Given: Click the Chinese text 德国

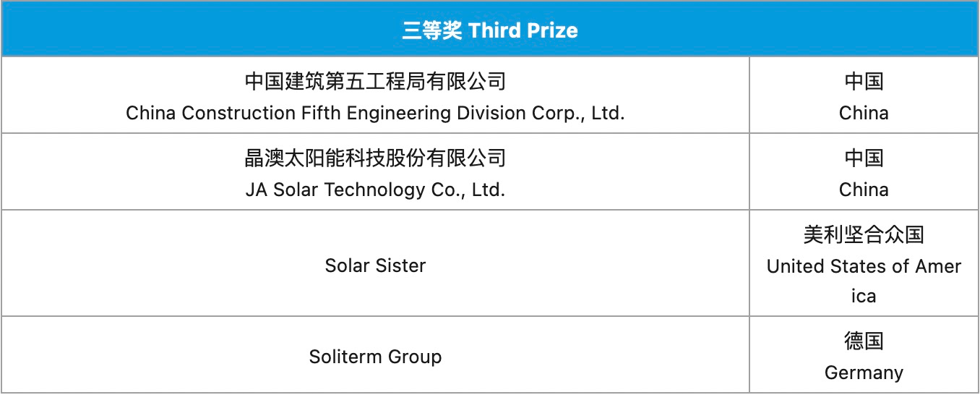Looking at the screenshot, I should click(864, 341).
